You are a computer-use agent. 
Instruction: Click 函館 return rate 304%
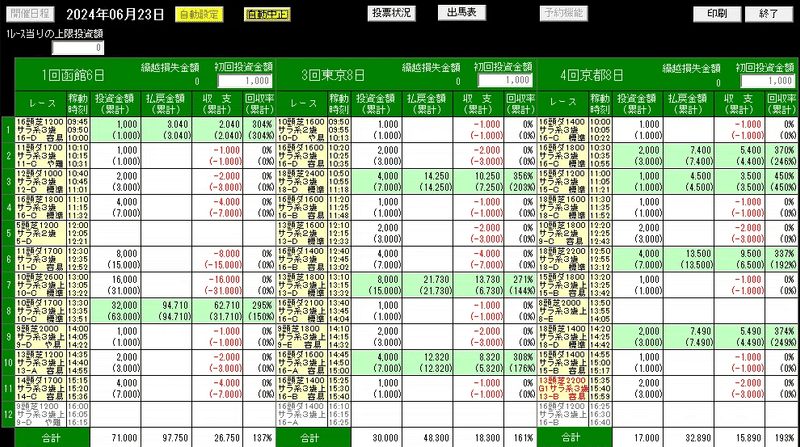pyautogui.click(x=259, y=130)
